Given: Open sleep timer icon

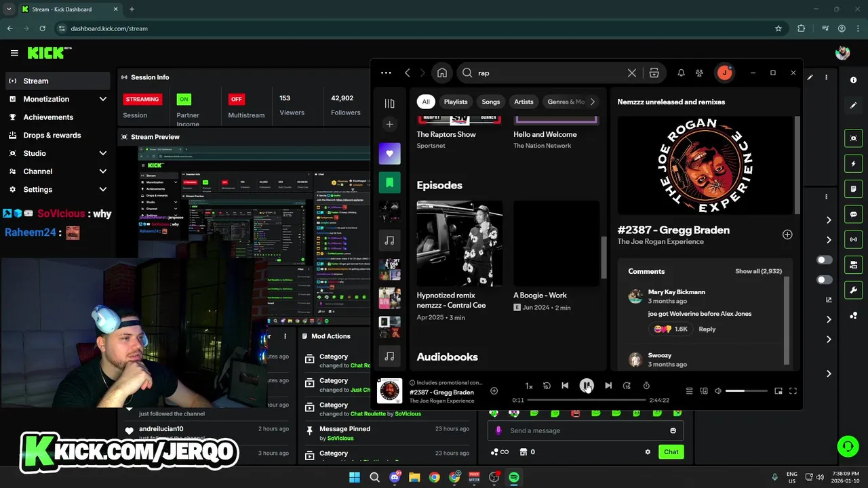Looking at the screenshot, I should (646, 386).
